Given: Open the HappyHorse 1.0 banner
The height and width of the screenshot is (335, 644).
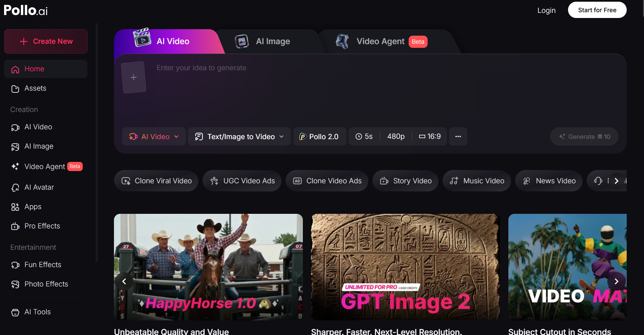Looking at the screenshot, I should point(208,267).
